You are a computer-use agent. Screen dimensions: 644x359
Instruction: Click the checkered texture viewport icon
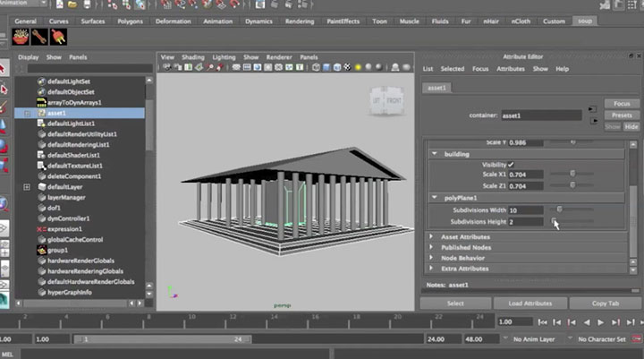347,67
